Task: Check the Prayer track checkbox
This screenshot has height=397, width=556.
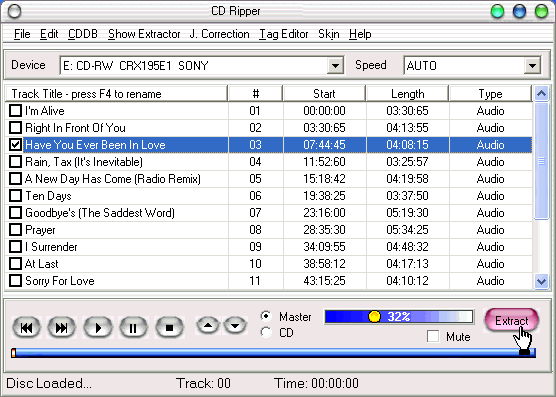Action: pyautogui.click(x=15, y=230)
